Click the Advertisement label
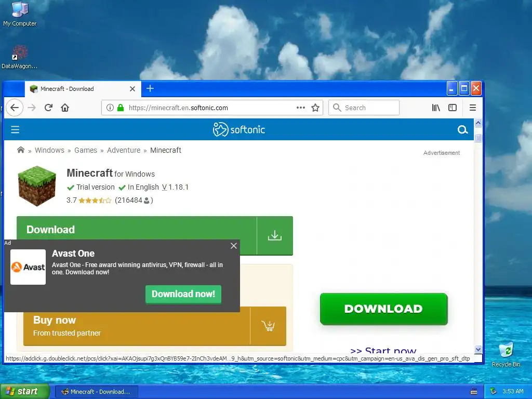Image resolution: width=532 pixels, height=399 pixels. (x=442, y=153)
